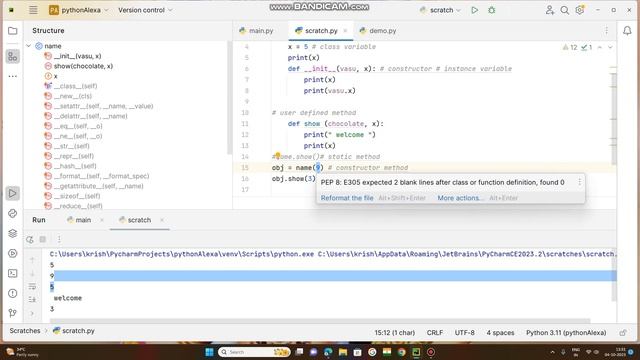Screen dimensions: 640x360
Task: Click cursor position 15:12 indicator
Action: pos(395,333)
